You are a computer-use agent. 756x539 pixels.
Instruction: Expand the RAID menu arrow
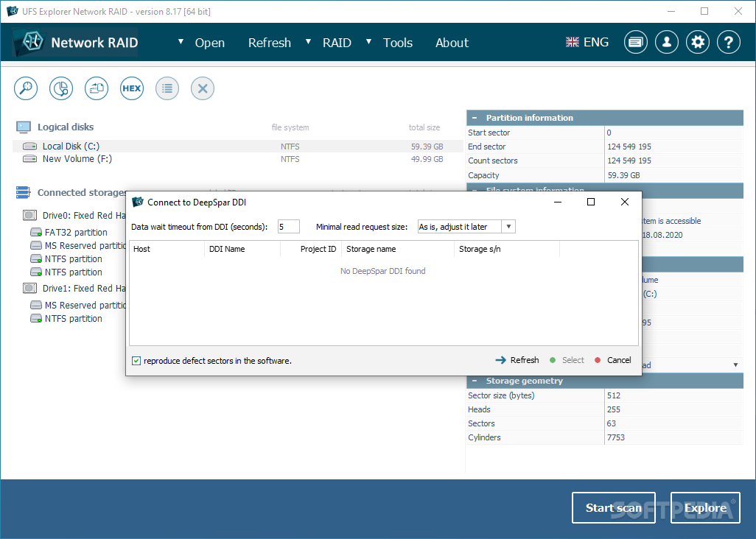pos(308,42)
